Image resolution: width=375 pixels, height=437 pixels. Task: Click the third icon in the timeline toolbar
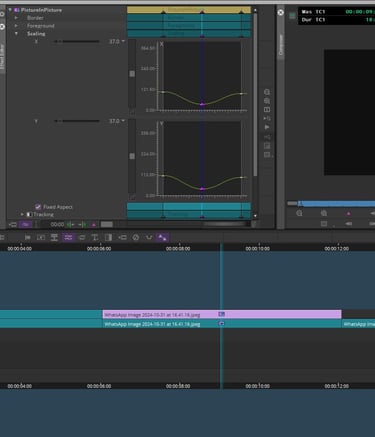(x=54, y=237)
